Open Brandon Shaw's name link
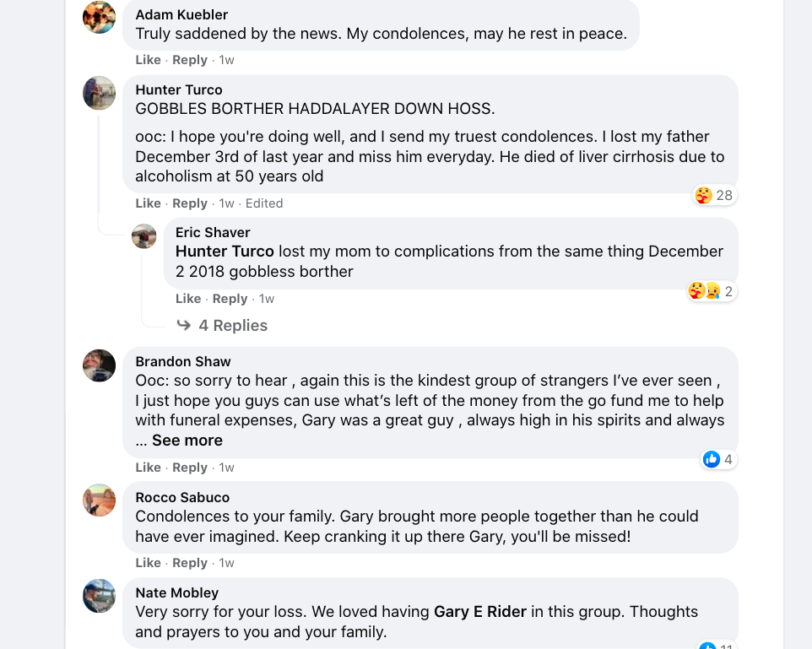Screen dimensions: 812x649 183,361
